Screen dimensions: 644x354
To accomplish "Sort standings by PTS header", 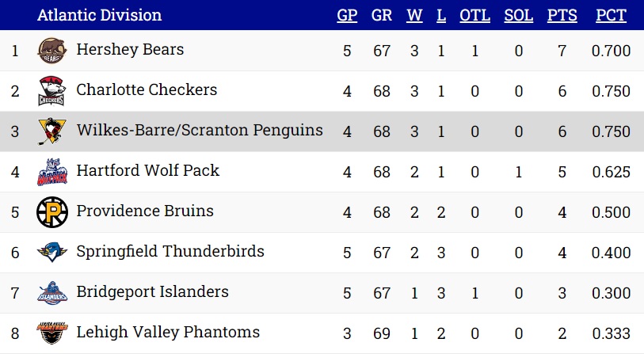I will pyautogui.click(x=562, y=15).
